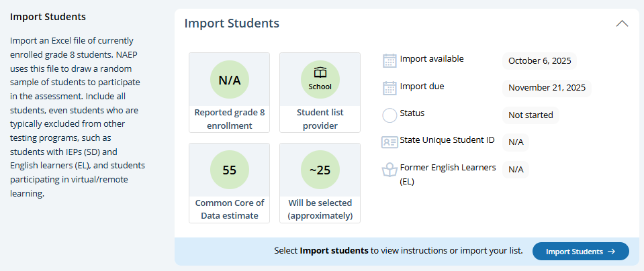Click the Will be selected (approximately) label
Viewport: 644px width, 271px height.
(320, 209)
